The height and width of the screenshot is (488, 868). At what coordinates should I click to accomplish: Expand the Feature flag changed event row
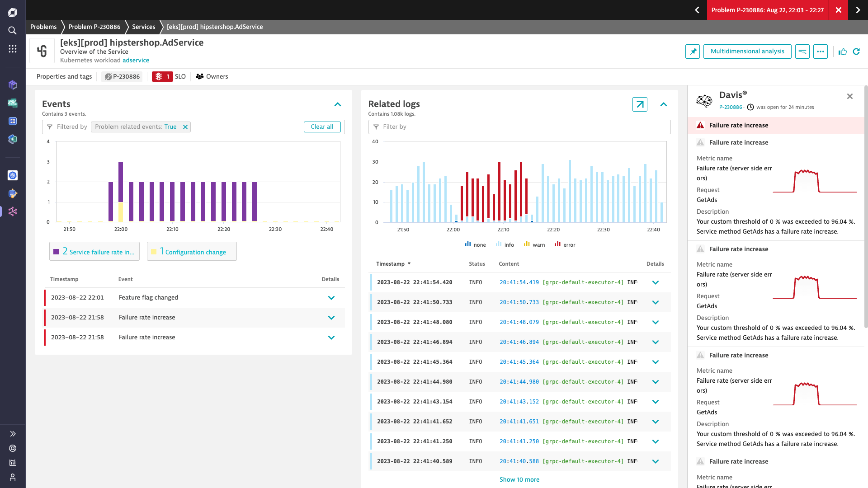pos(331,297)
